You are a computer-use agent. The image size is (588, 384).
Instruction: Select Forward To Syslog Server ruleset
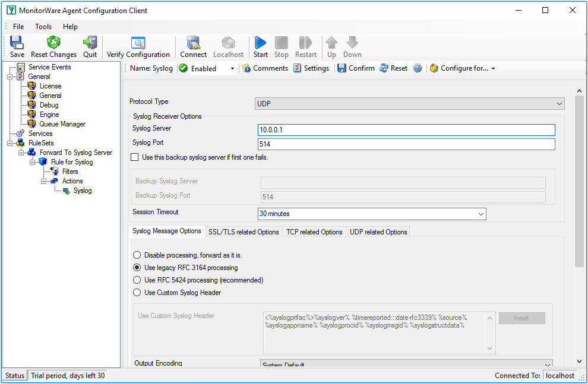pos(76,153)
